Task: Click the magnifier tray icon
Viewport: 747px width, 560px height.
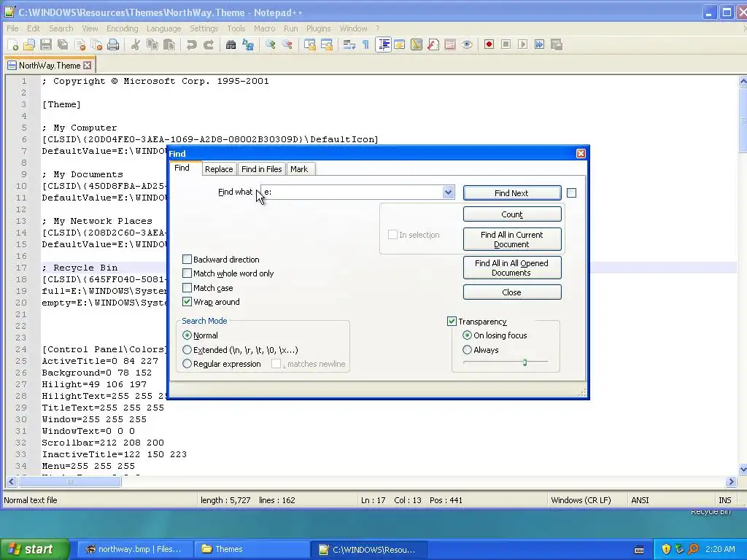Action: pos(693,549)
